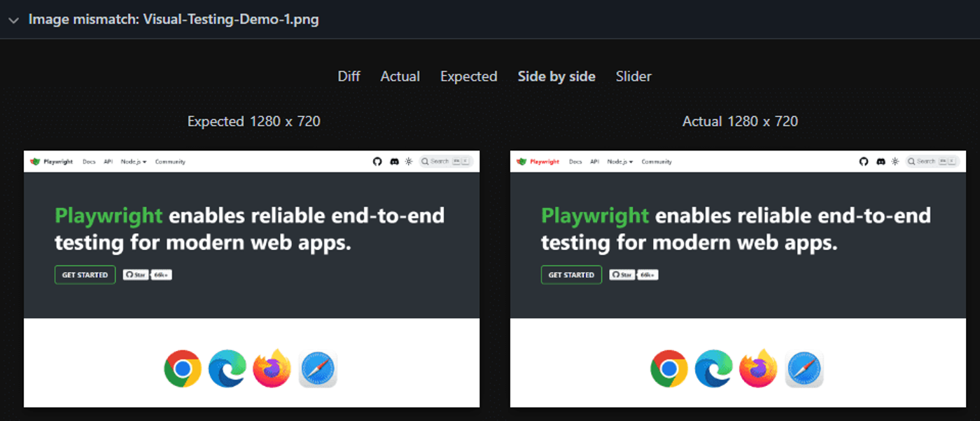Click GET STARTED button in Expected image

pyautogui.click(x=85, y=275)
